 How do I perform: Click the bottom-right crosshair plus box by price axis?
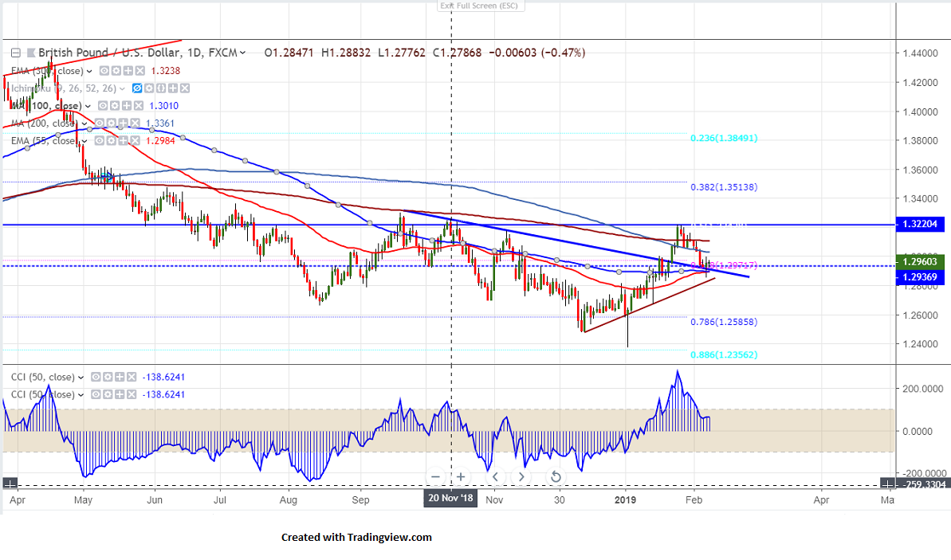click(887, 484)
